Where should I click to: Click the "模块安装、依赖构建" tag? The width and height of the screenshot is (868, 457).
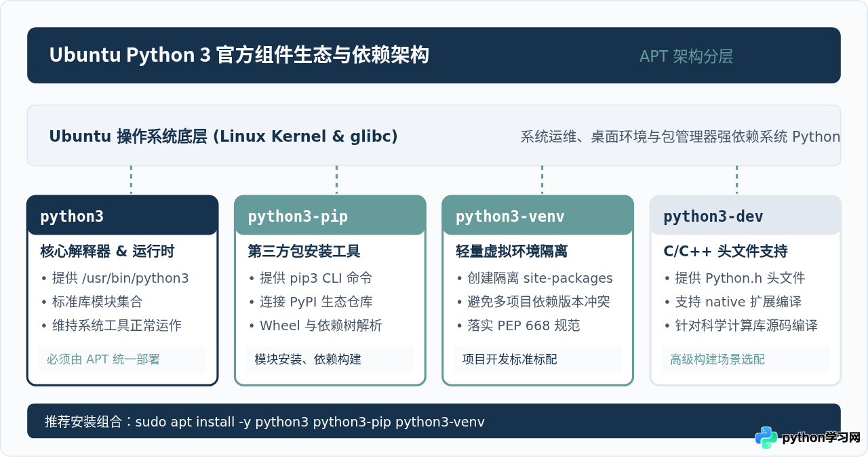[330, 359]
